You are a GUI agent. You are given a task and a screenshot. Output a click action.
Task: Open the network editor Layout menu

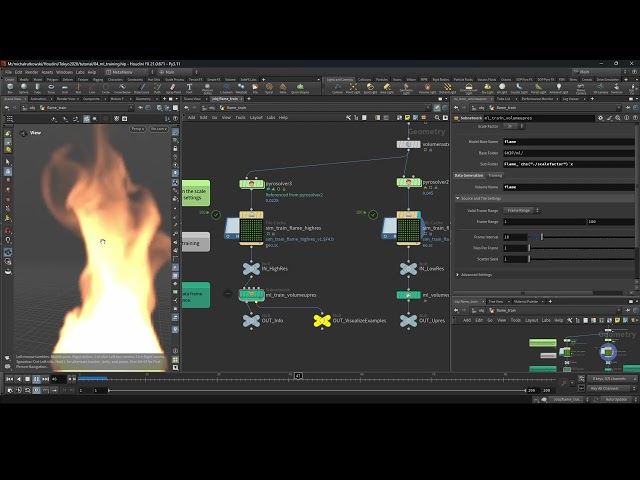tap(256, 118)
